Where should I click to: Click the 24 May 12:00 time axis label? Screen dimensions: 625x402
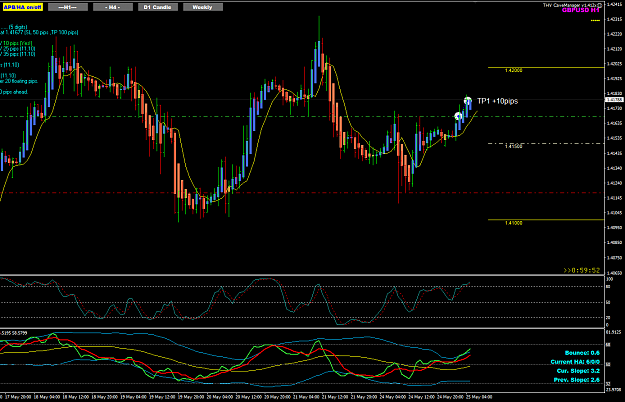pyautogui.click(x=422, y=397)
